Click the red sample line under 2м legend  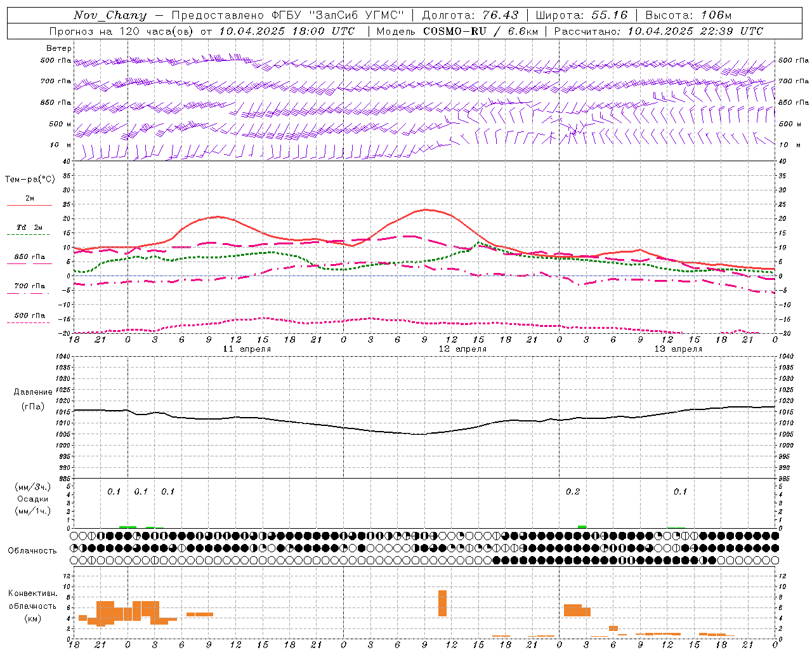click(29, 205)
